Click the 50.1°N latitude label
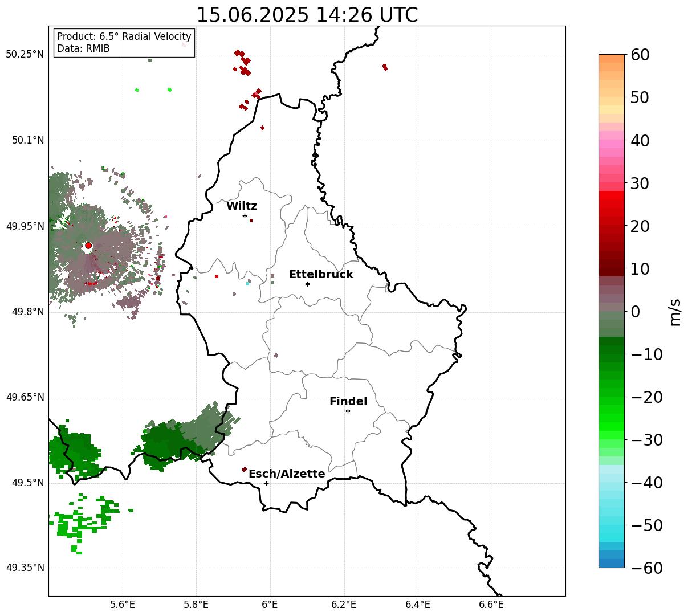 pyautogui.click(x=27, y=140)
